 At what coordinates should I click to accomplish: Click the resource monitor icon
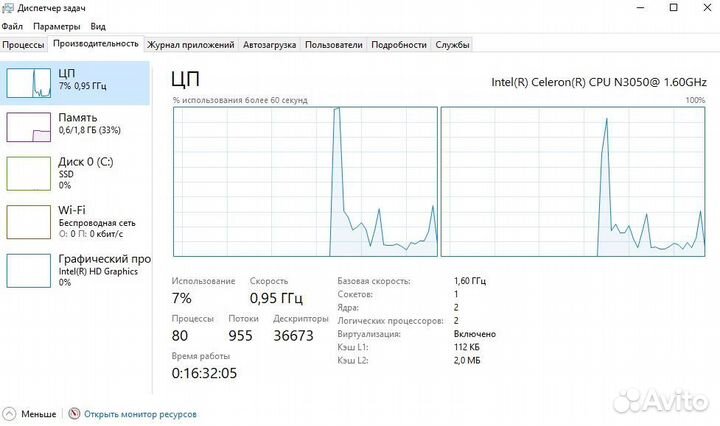click(74, 414)
